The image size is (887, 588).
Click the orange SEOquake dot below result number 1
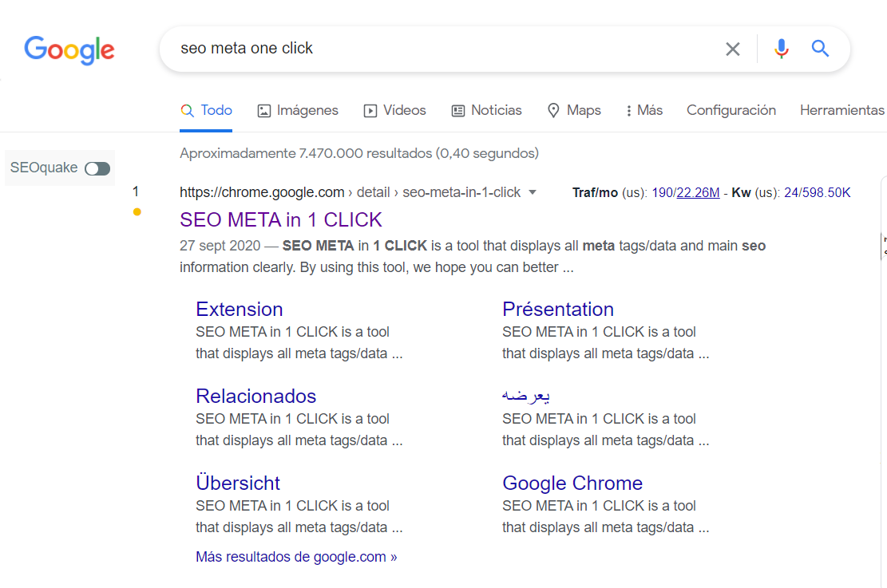click(137, 212)
